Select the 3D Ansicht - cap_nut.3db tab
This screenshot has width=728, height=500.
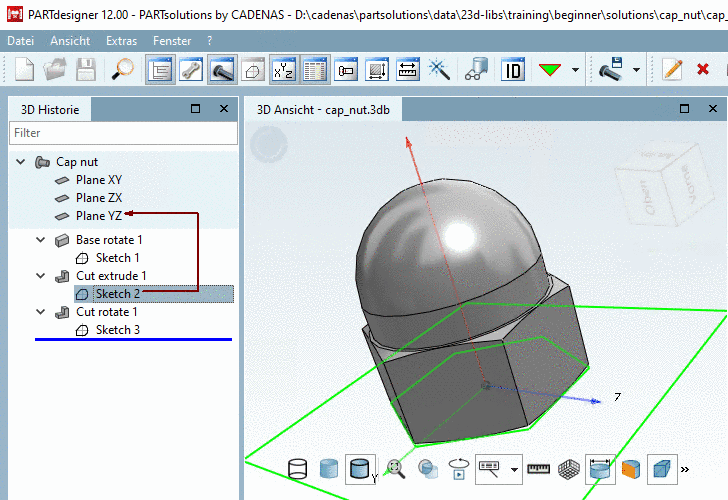[323, 110]
